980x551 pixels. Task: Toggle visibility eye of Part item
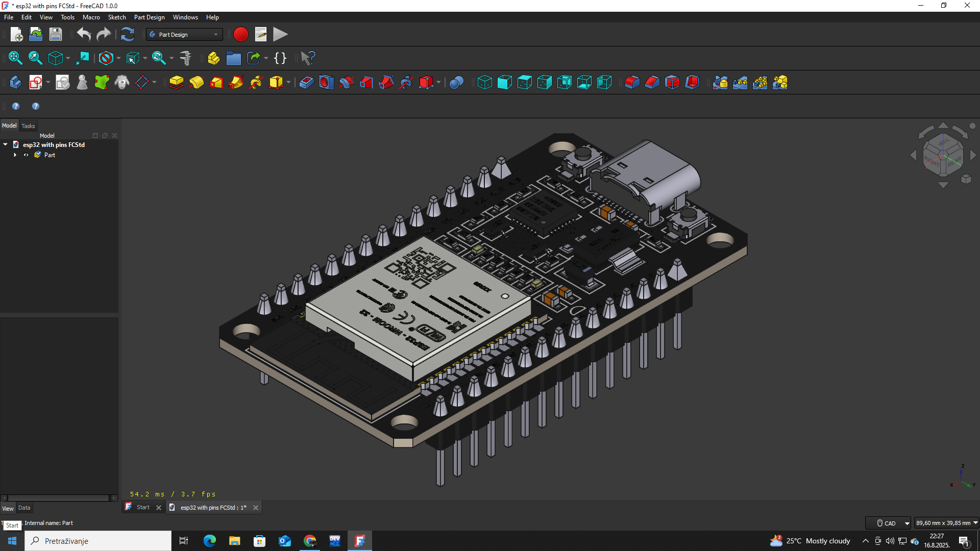point(26,155)
